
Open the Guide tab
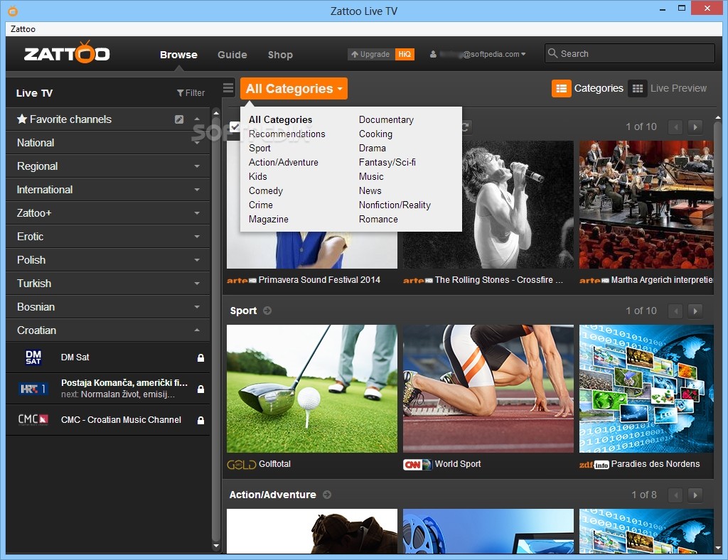coord(232,55)
